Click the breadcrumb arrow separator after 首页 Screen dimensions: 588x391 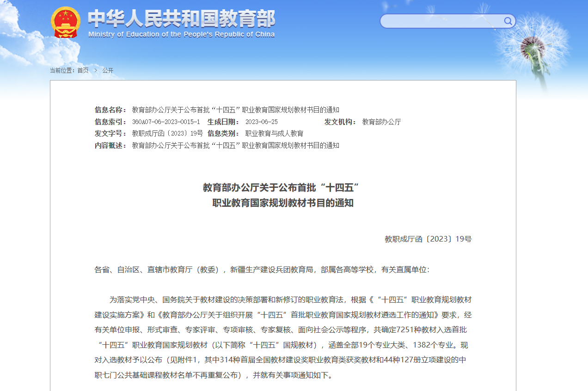click(95, 70)
